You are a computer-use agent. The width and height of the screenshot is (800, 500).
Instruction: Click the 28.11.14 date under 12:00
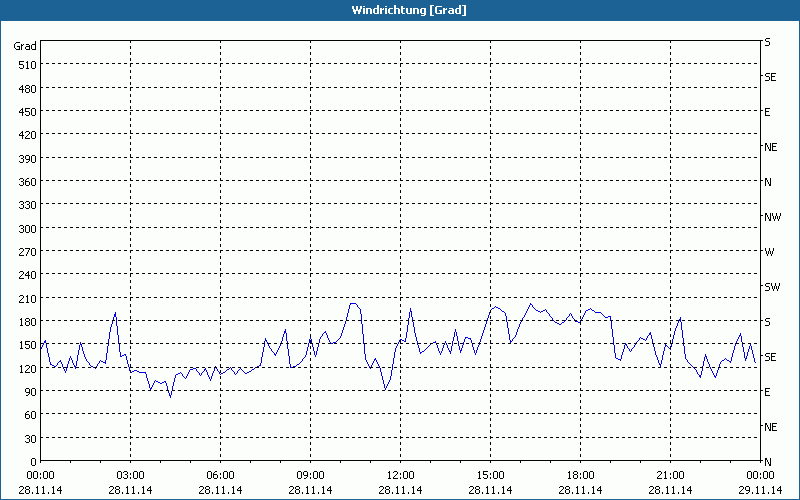tap(401, 490)
